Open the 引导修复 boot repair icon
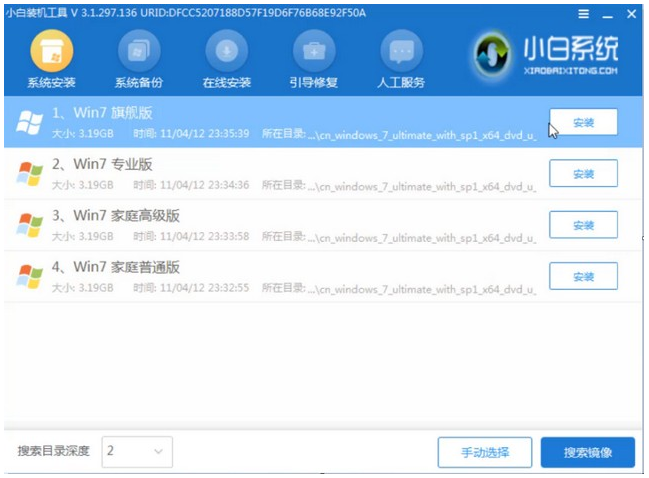649x478 pixels. (314, 51)
